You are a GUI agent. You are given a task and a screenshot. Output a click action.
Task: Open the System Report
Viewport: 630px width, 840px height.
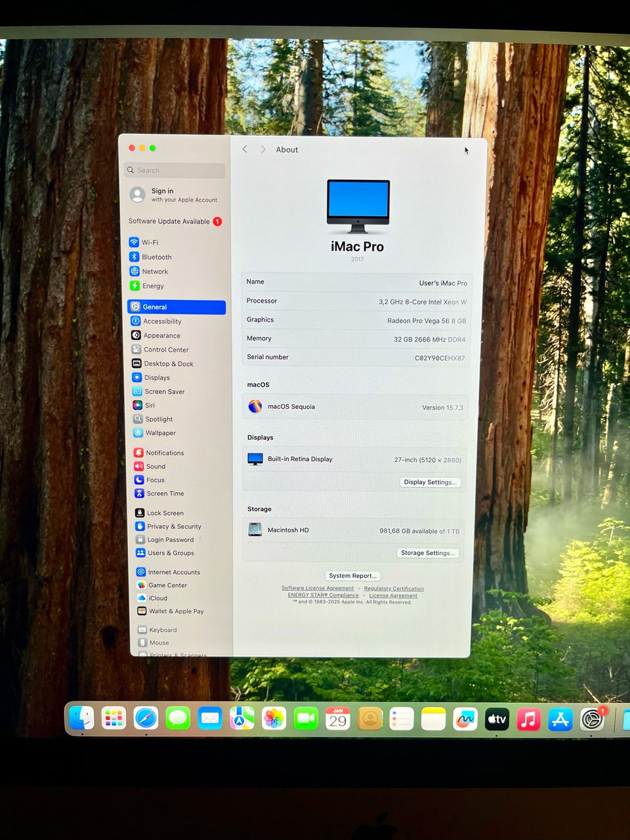tap(353, 576)
